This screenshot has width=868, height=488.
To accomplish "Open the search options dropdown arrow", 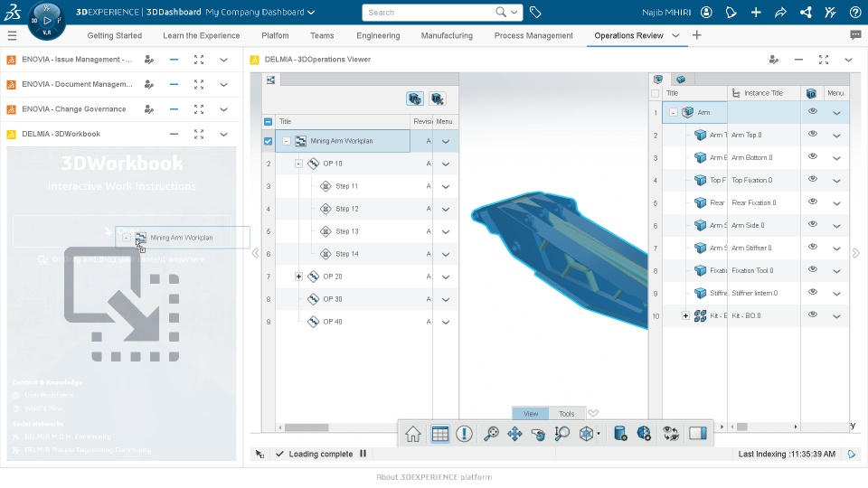I will point(514,12).
